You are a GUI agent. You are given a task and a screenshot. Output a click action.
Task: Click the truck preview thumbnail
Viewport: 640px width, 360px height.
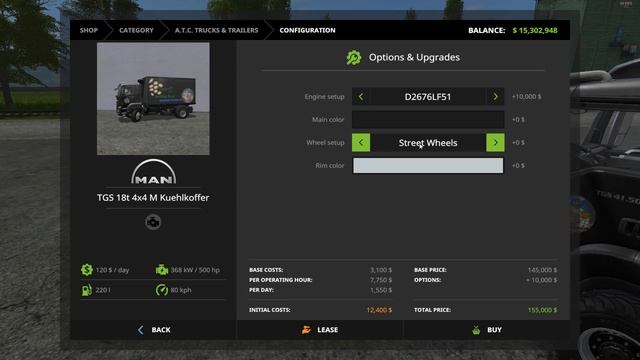153,99
